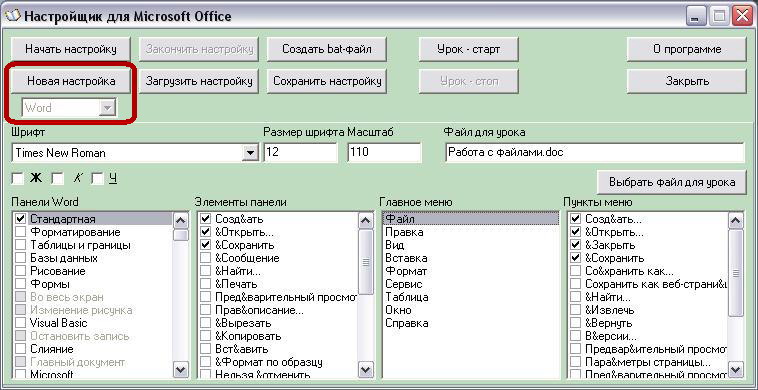Enable Таблицы и границы panel checkbox
Image resolution: width=758 pixels, height=390 pixels.
20,245
